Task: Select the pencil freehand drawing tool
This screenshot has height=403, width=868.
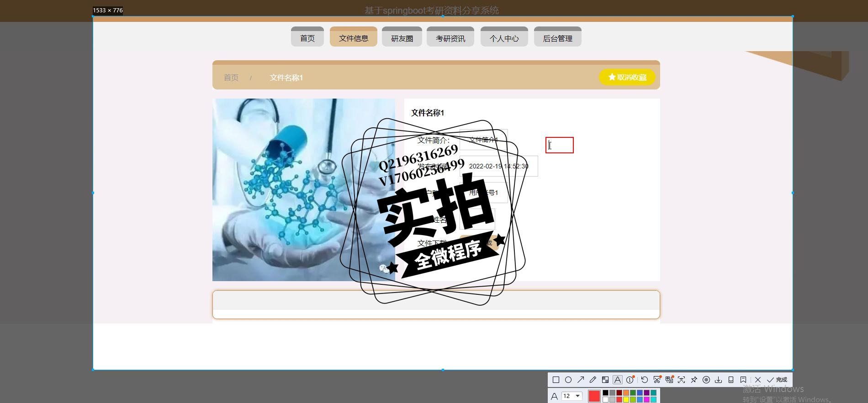Action: [x=593, y=380]
